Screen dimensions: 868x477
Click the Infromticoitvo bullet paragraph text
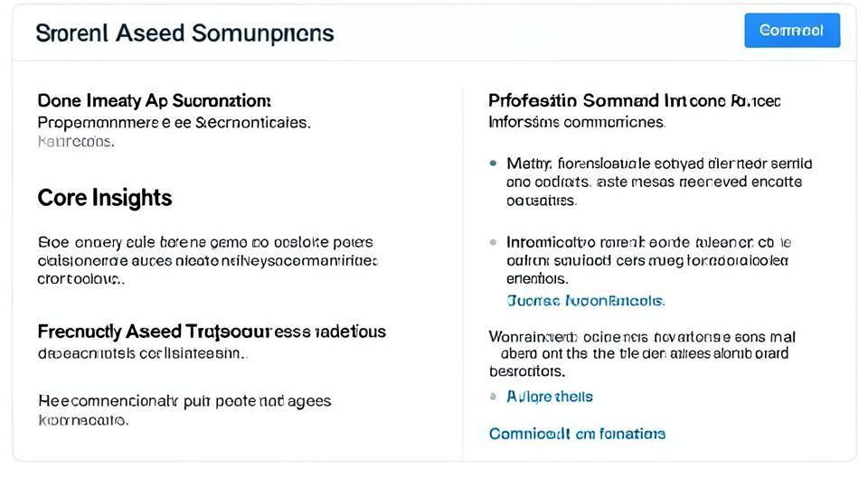[x=647, y=260]
